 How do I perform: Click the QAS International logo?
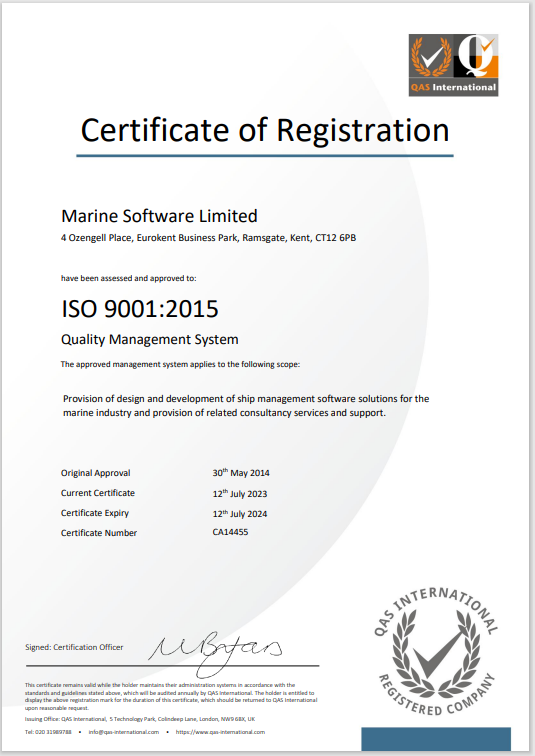pos(453,65)
